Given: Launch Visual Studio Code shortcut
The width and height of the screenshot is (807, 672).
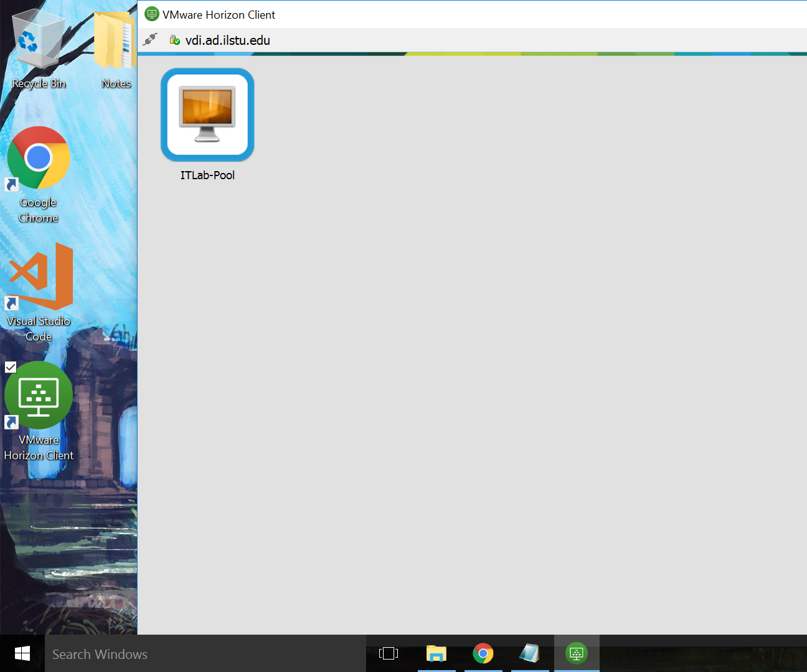Looking at the screenshot, I should [39, 276].
